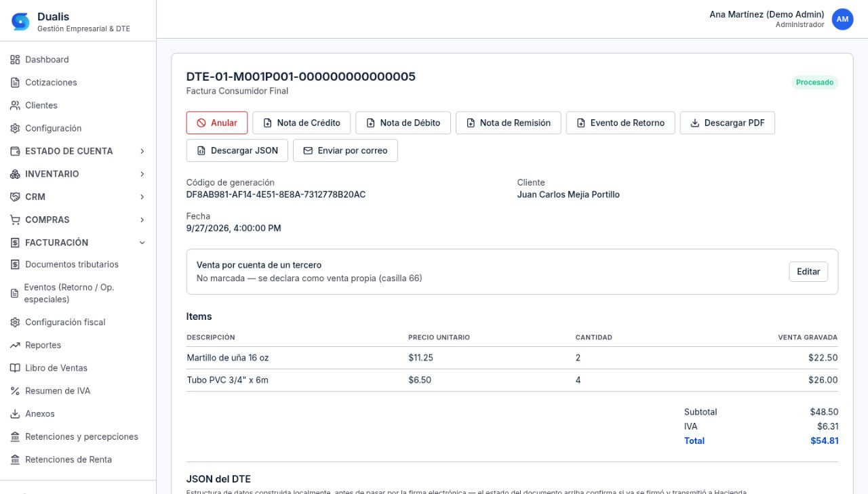Create a Nota de Crédito
This screenshot has width=868, height=494.
(302, 123)
